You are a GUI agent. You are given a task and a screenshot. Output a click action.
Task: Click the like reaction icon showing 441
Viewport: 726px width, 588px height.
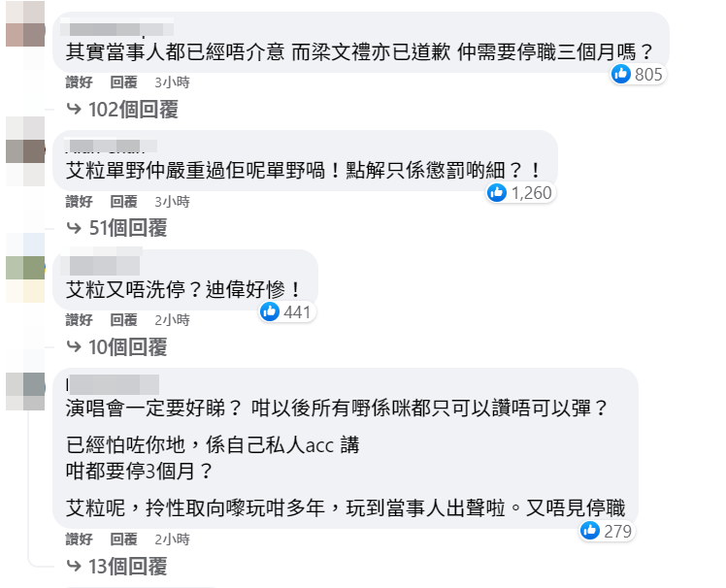270,311
